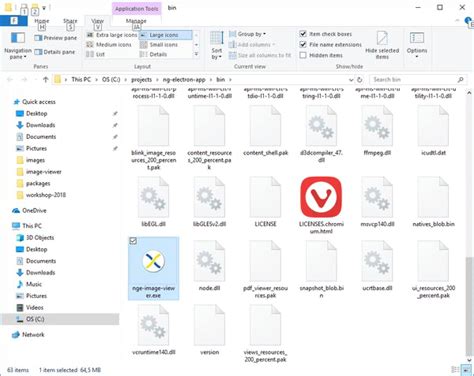Select the natives_blob.bin file icon
Viewport: 474px width, 376px height.
(433, 197)
